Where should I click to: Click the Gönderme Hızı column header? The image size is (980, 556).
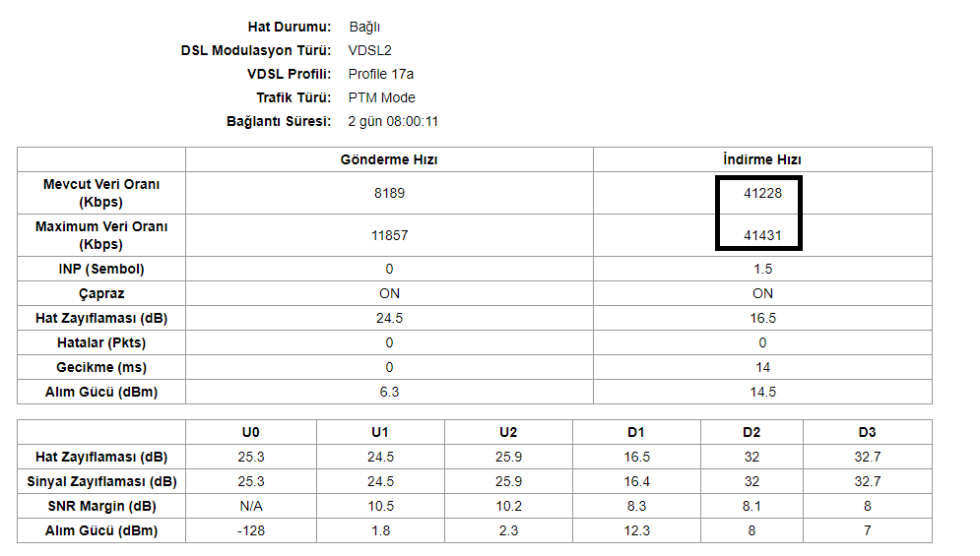tap(389, 159)
